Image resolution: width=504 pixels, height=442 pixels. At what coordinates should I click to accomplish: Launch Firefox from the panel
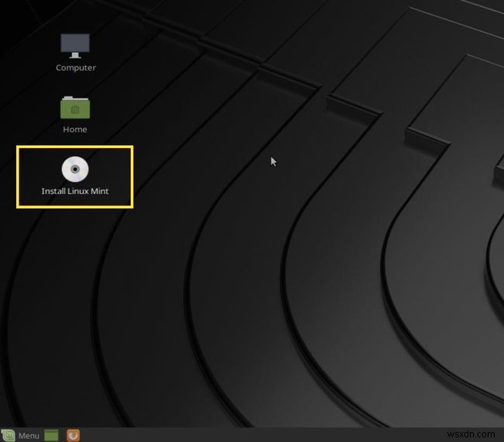74,436
